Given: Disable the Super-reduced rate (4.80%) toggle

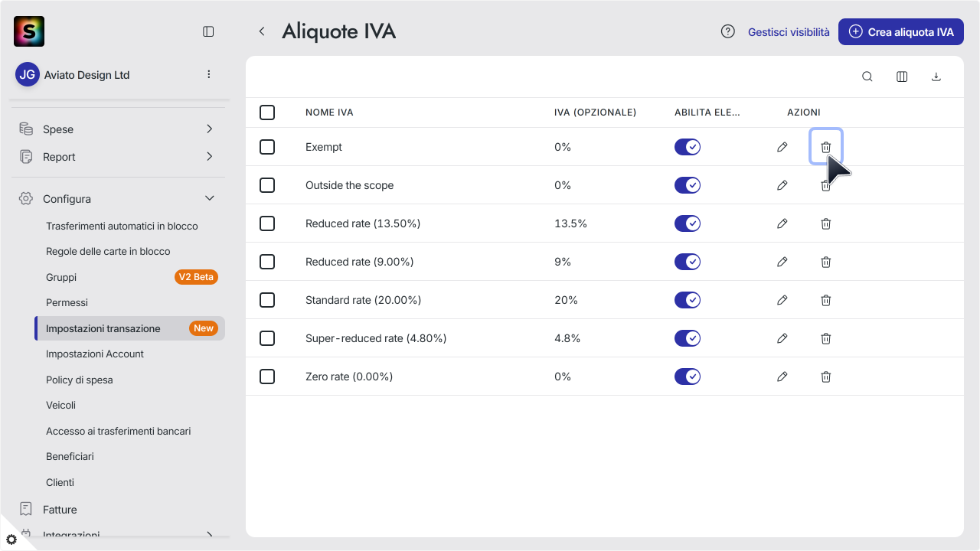Looking at the screenshot, I should [x=688, y=338].
